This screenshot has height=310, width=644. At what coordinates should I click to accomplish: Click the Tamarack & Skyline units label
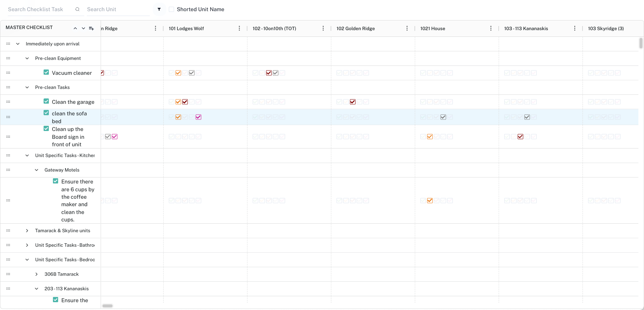(x=63, y=231)
